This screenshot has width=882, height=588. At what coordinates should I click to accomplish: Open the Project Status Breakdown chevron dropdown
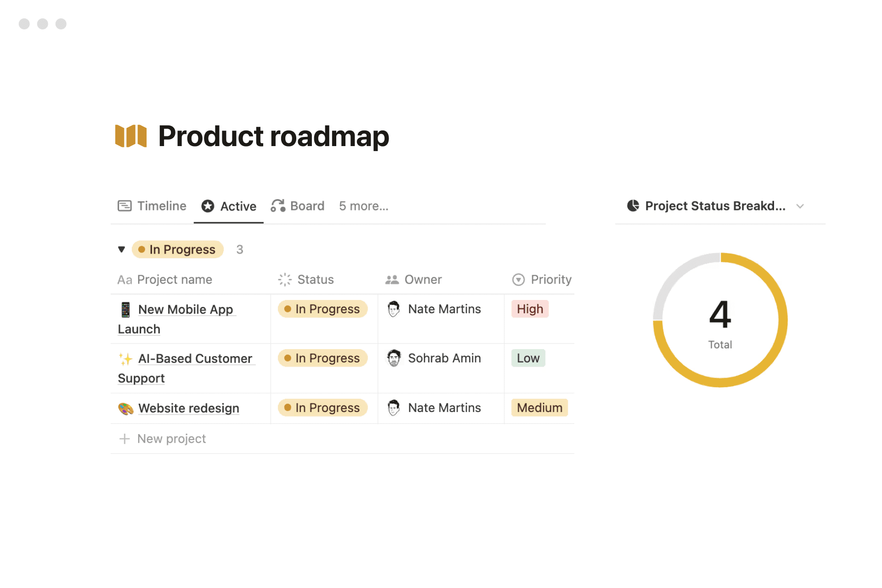(800, 206)
